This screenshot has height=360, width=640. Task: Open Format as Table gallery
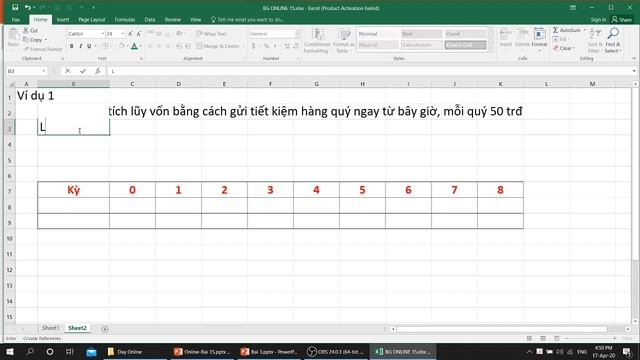click(x=344, y=40)
